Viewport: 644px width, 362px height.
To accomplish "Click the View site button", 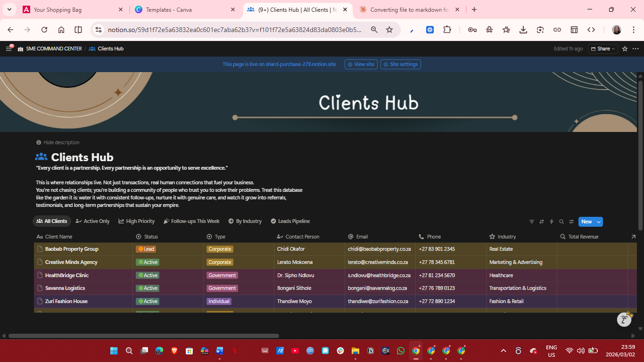I will click(x=361, y=64).
